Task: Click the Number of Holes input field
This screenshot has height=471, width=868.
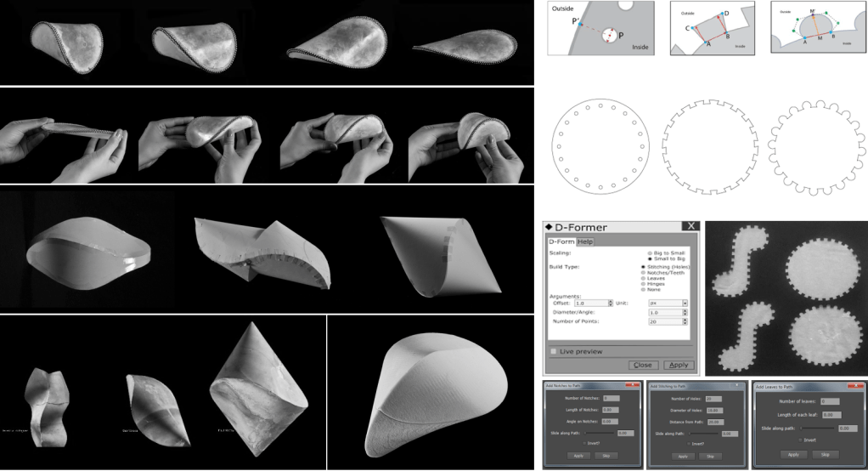Action: click(x=713, y=398)
